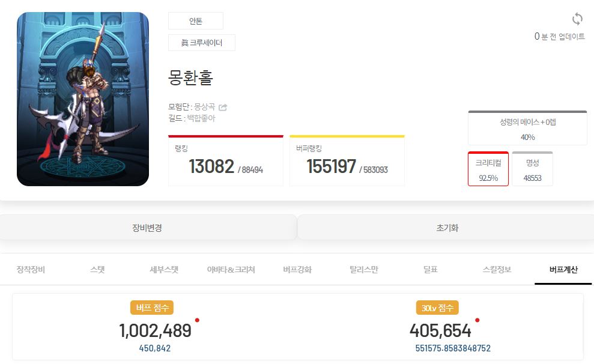Image resolution: width=594 pixels, height=364 pixels.
Task: Open the 세부스탯 tab
Action: coord(164,270)
